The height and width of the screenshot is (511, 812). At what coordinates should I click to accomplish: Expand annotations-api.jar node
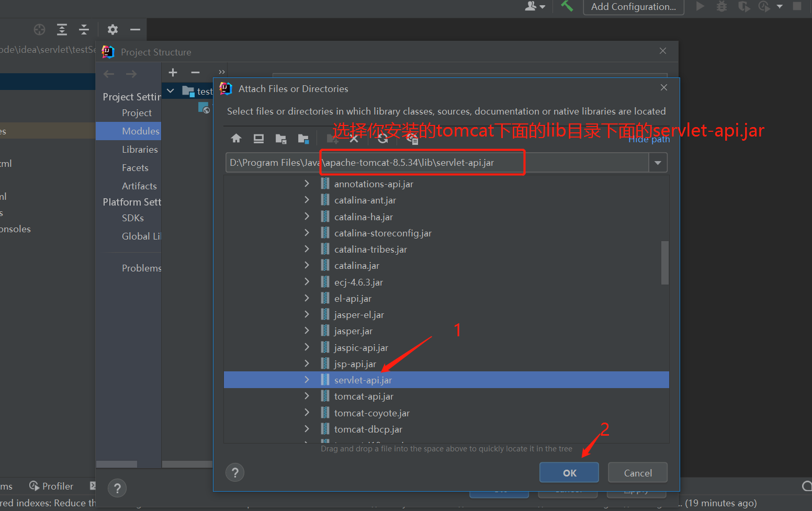[307, 184]
